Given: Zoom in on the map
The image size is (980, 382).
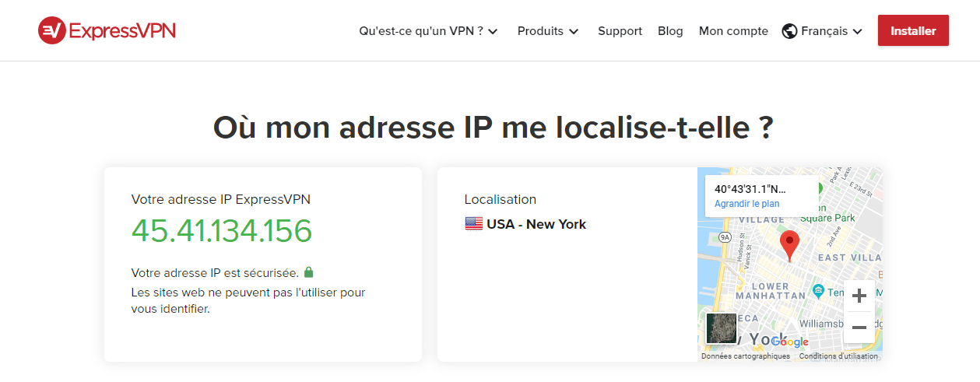Looking at the screenshot, I should coord(859,296).
